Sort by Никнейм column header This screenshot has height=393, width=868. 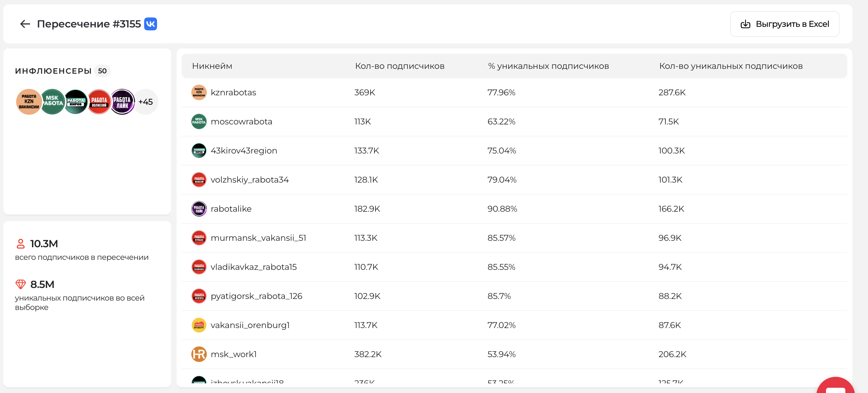coord(212,66)
